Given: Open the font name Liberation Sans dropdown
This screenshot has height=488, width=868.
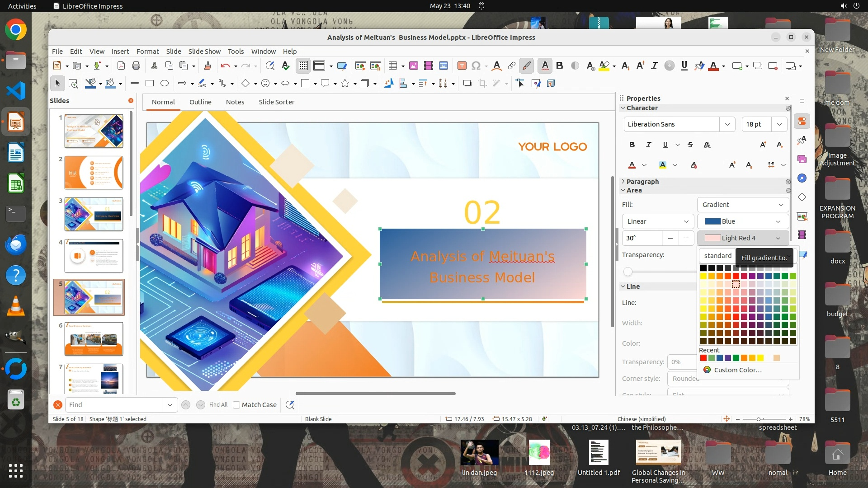Looking at the screenshot, I should pos(727,124).
